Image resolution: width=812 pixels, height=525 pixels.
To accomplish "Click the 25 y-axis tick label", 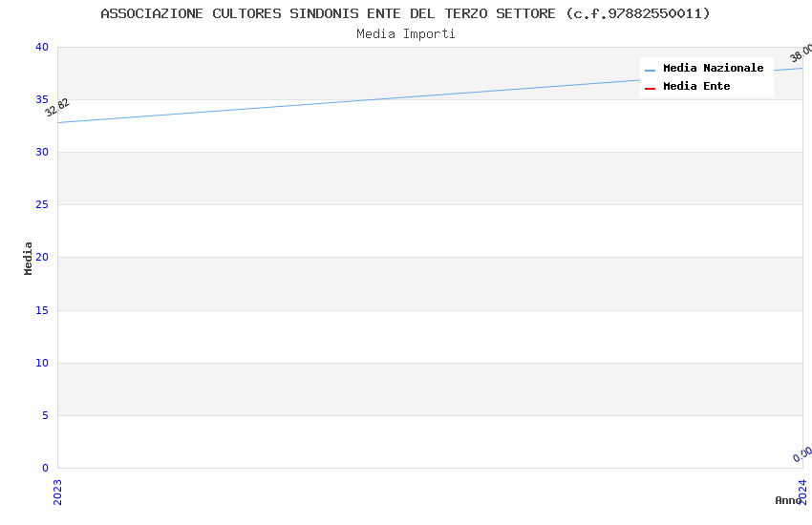I will (x=41, y=205).
